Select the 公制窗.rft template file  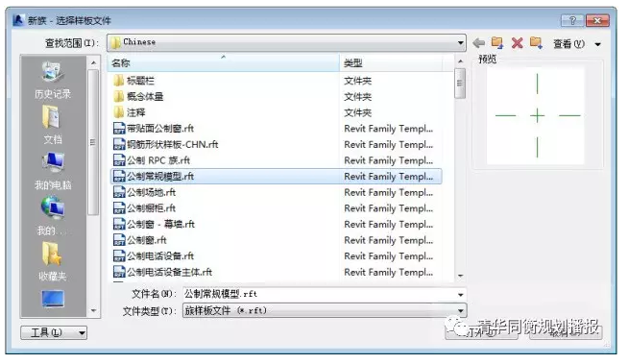click(x=147, y=240)
